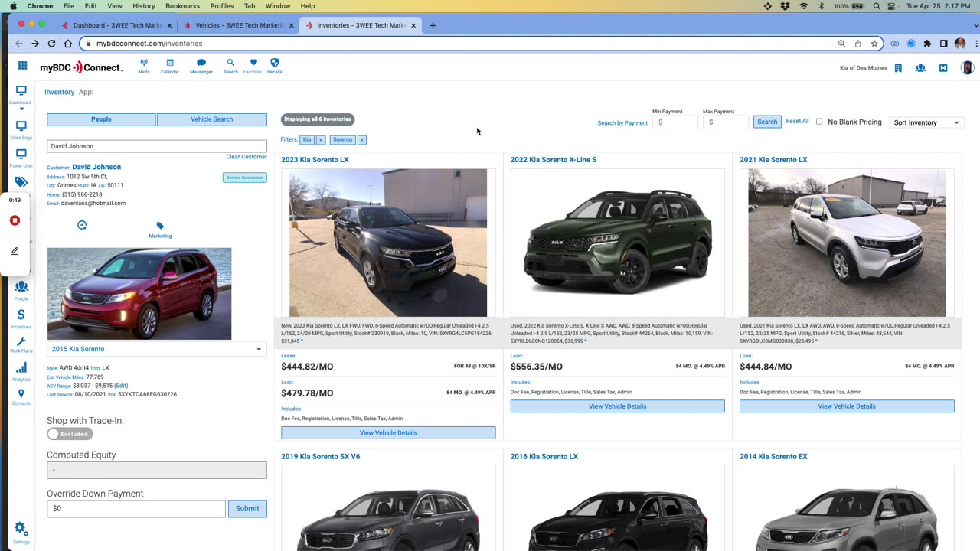Click the group users icon in header
Screen dimensions: 980x551
(x=920, y=68)
